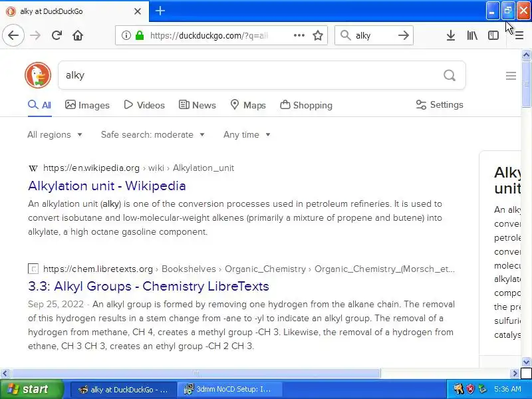Click the red shield tray icon
This screenshot has height=399, width=532.
470,389
